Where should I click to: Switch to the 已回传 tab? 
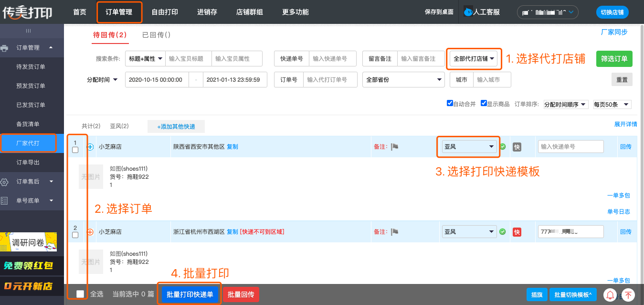[x=156, y=35]
